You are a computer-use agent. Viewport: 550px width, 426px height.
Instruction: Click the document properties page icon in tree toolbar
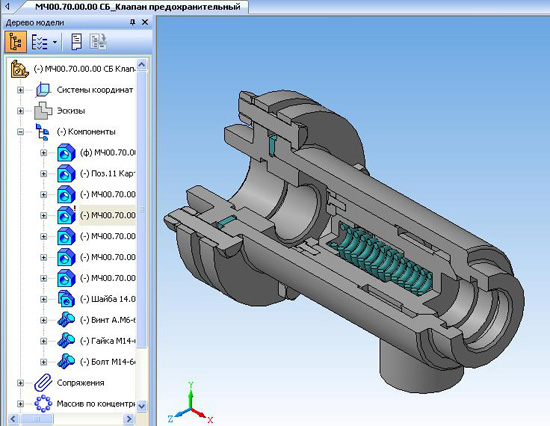(76, 42)
